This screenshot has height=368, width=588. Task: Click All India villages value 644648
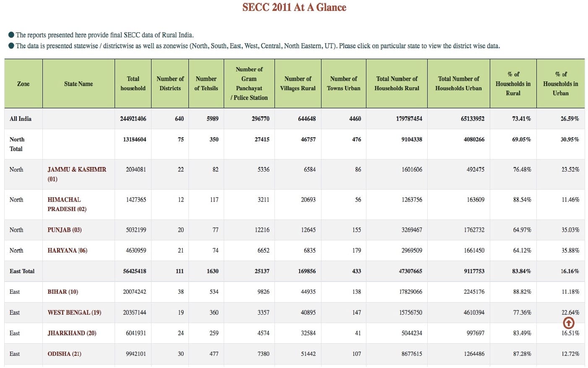(307, 119)
